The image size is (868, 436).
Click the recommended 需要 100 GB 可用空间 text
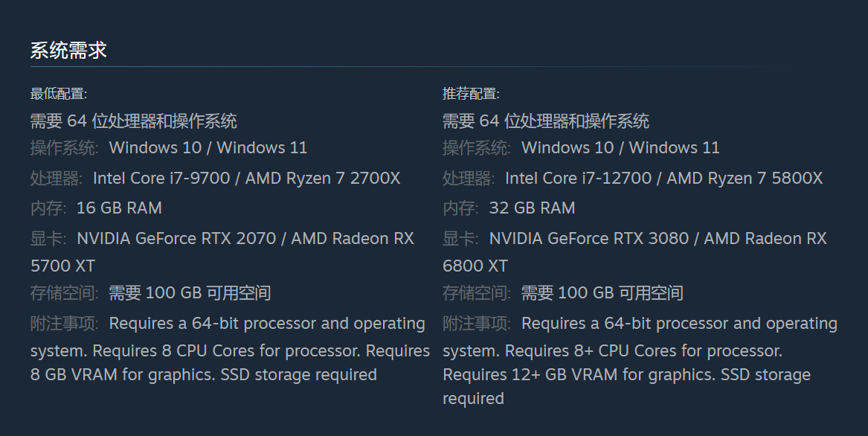coord(602,293)
